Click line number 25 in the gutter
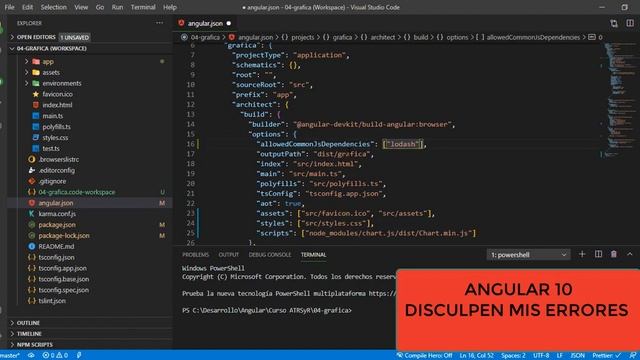640x360 pixels. (x=190, y=233)
